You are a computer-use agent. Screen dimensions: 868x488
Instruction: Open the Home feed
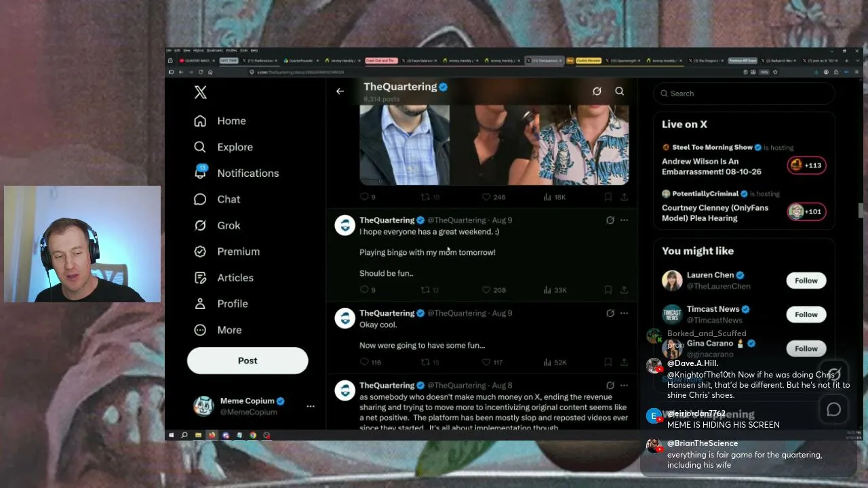coord(220,121)
